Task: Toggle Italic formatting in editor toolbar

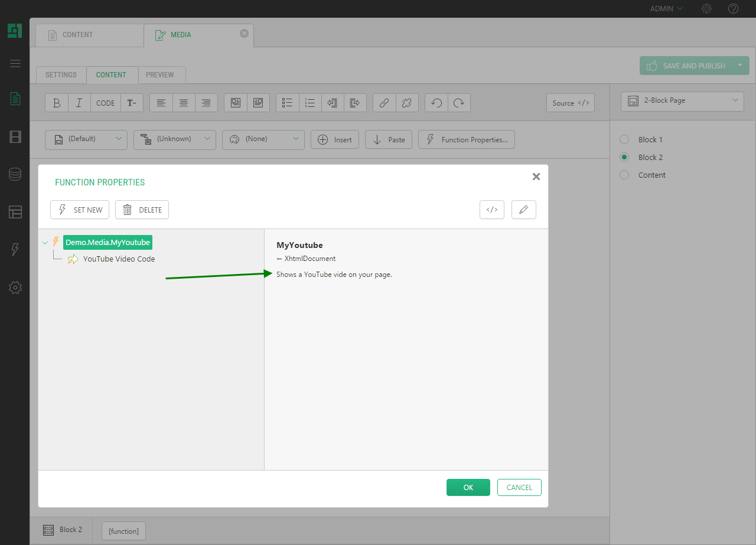Action: 79,103
